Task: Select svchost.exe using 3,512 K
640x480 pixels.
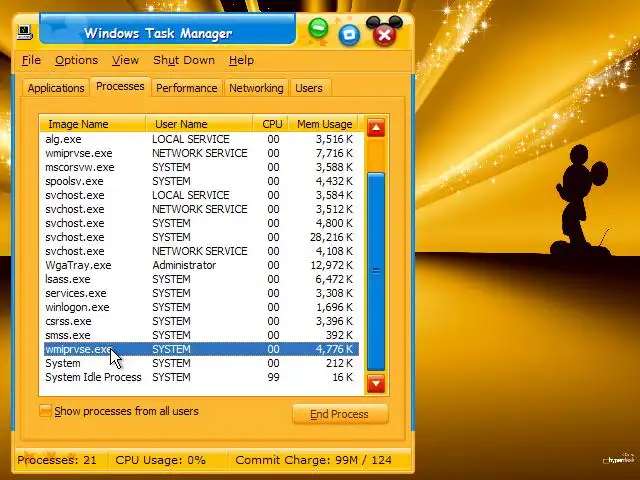Action: [x=201, y=209]
